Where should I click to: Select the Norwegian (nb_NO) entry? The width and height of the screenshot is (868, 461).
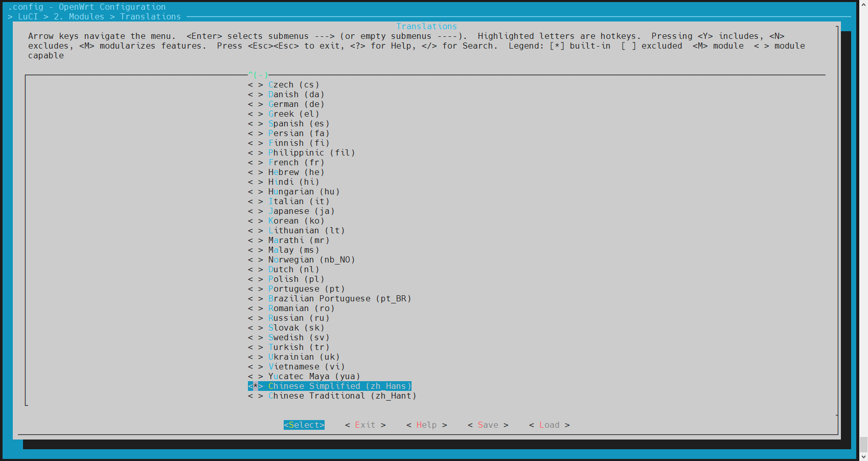click(311, 260)
